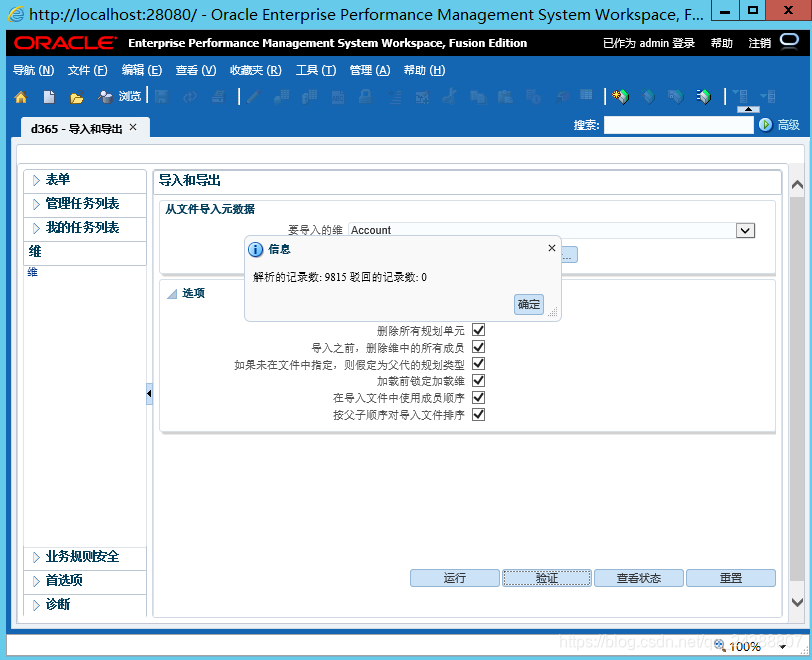
Task: Close the d365 - 导入和导出 tab
Action: pyautogui.click(x=133, y=127)
